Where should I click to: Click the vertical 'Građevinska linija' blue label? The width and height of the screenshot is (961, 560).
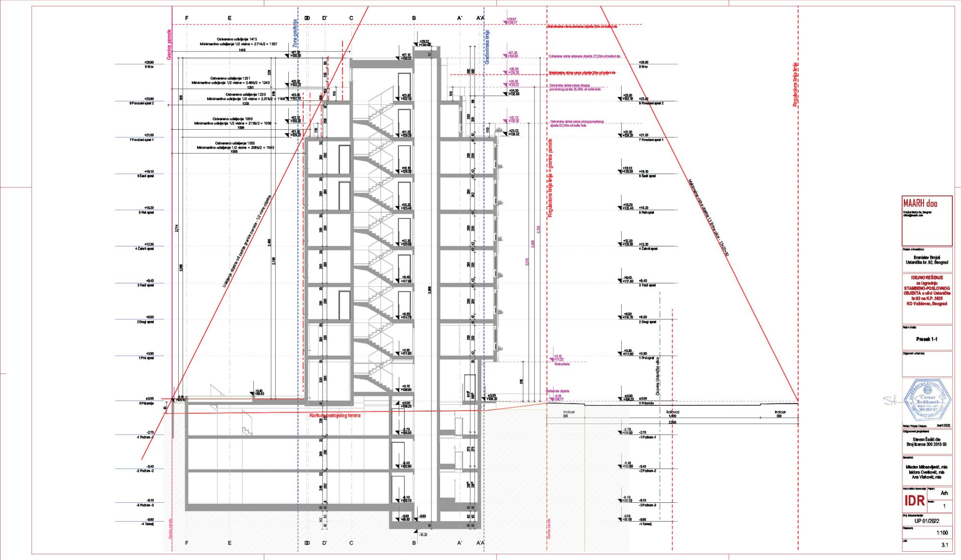487,47
